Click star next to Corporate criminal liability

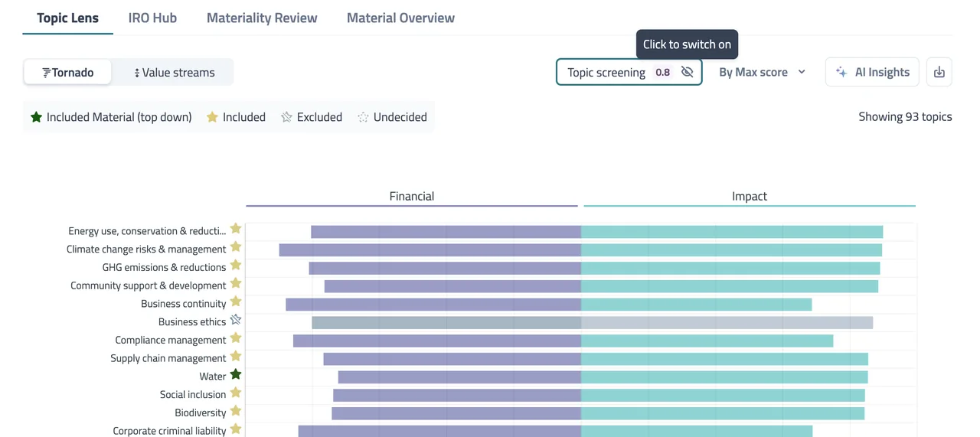tap(236, 429)
